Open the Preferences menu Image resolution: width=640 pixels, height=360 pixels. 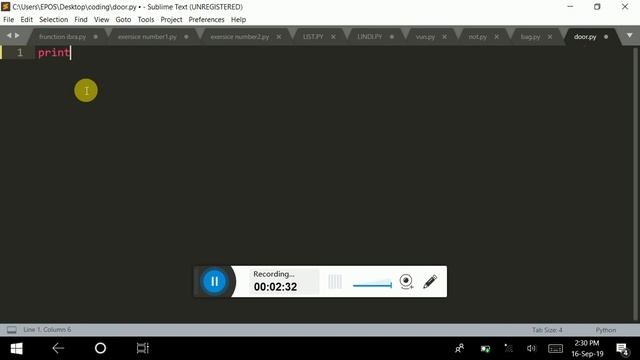pos(207,20)
